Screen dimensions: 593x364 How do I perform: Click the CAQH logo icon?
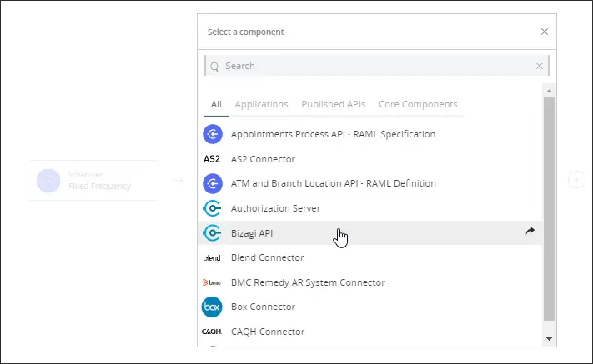pyautogui.click(x=212, y=332)
